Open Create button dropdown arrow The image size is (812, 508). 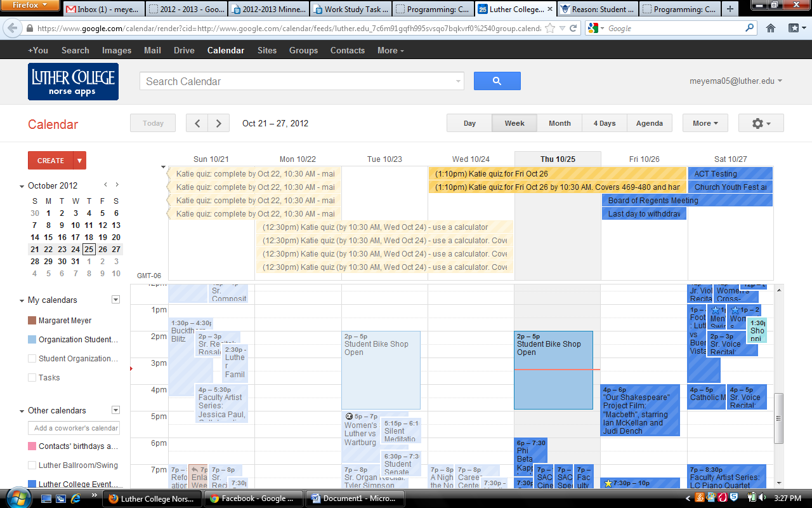[x=80, y=161]
